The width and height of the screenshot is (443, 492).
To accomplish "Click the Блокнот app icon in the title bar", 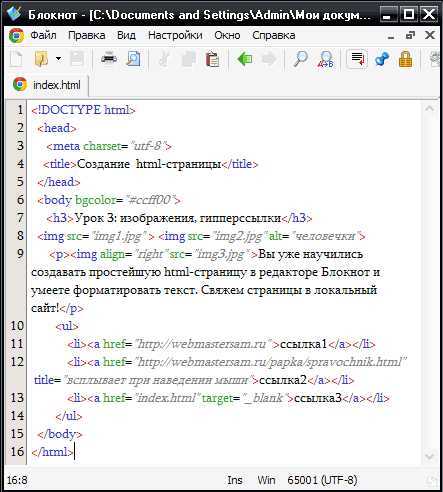I will tap(14, 13).
